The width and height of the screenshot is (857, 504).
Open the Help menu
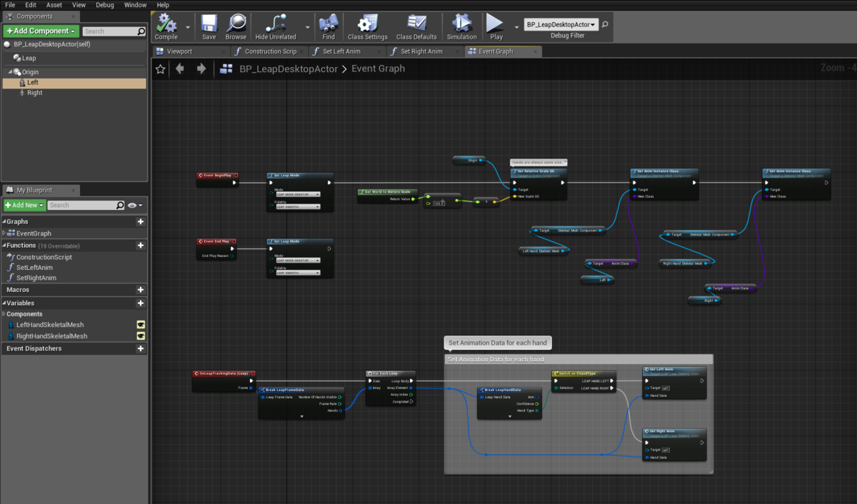point(163,5)
